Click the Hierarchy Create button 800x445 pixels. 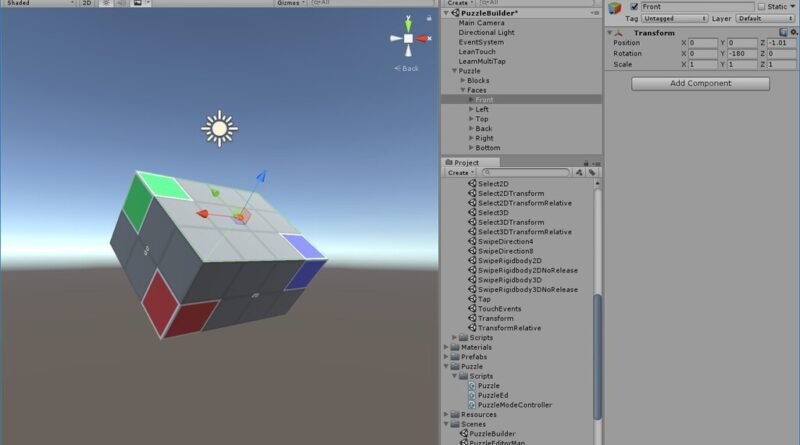point(460,3)
